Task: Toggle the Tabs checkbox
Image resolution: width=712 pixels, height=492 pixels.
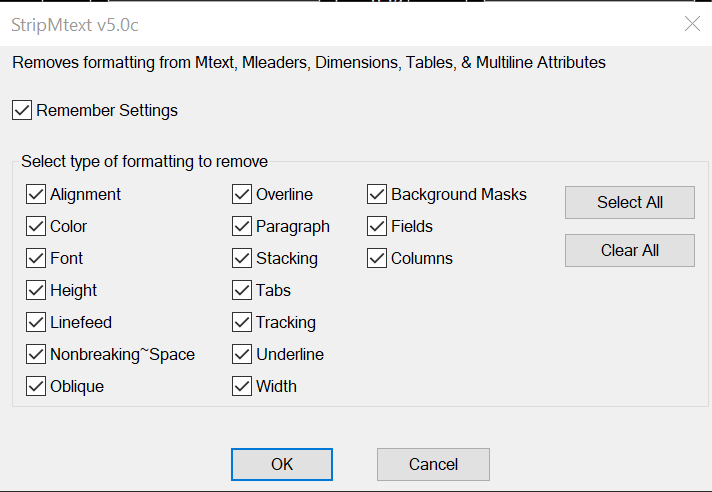Action: 242,290
